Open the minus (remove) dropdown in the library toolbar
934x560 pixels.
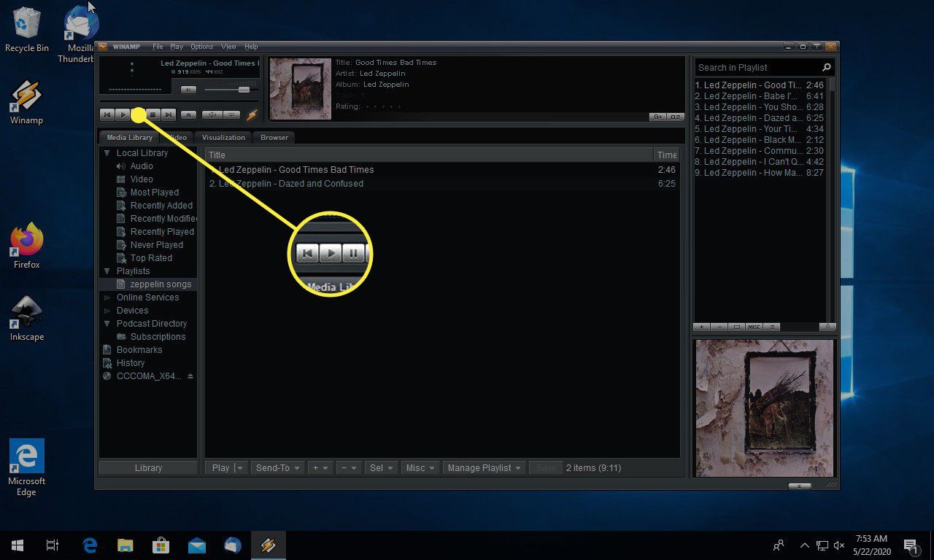[349, 468]
